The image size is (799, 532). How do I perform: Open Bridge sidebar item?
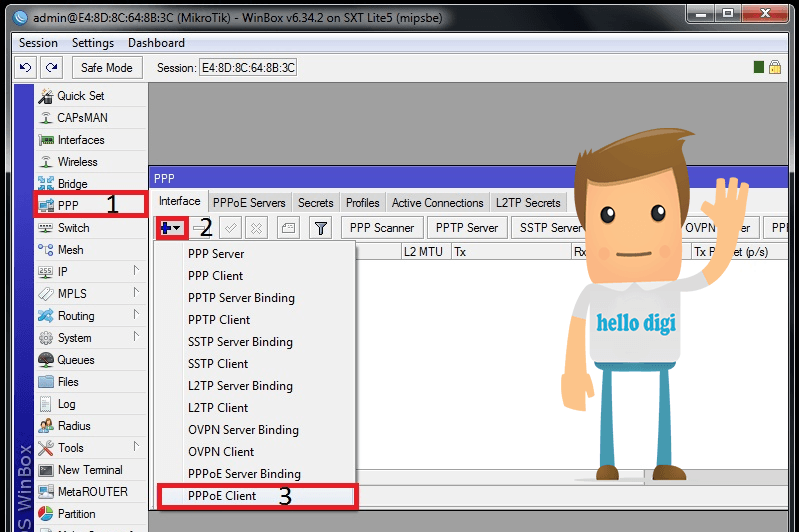point(91,183)
